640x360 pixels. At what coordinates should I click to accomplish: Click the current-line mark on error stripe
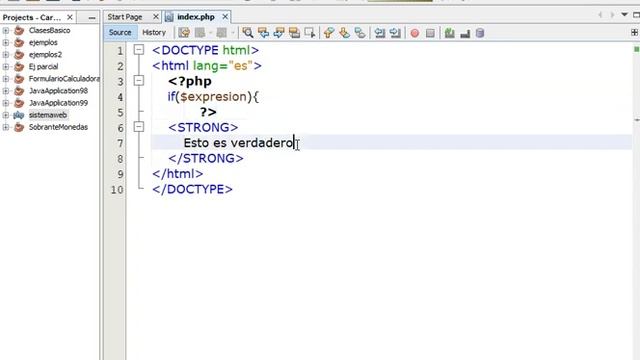(637, 120)
